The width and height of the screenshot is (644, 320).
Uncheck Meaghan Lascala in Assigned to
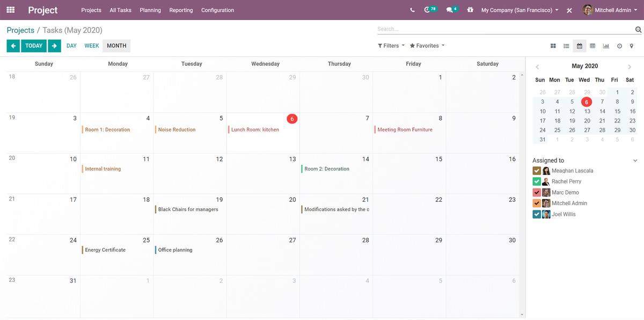click(536, 171)
